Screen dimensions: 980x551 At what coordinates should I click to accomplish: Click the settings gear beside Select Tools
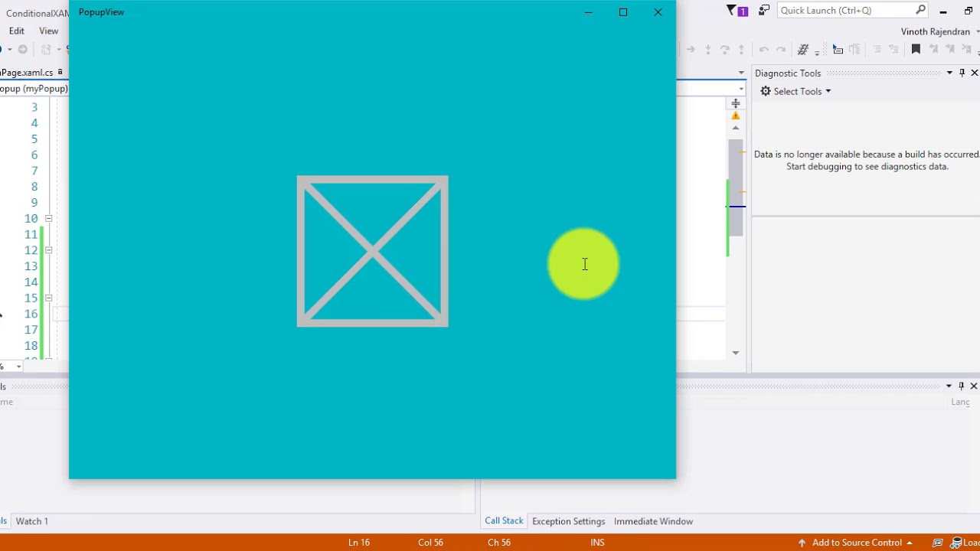pos(766,91)
